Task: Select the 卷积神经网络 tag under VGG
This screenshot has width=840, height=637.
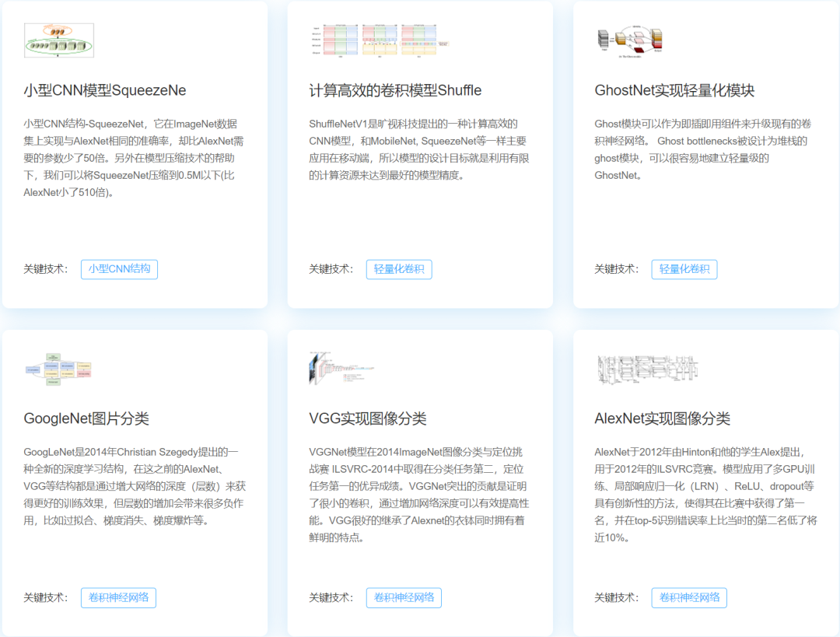Action: point(404,597)
